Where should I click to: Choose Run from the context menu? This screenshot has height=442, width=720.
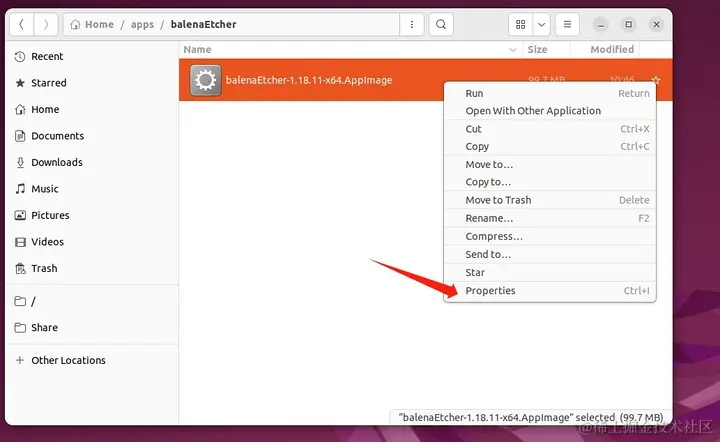pyautogui.click(x=550, y=94)
